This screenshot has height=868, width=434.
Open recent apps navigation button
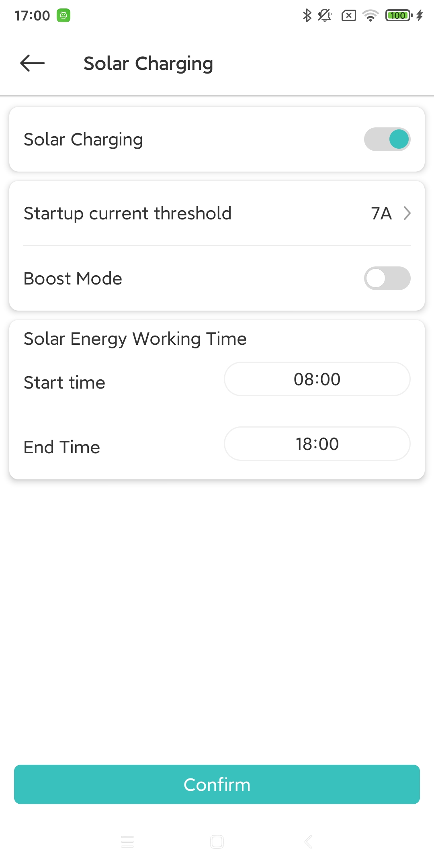(x=127, y=841)
